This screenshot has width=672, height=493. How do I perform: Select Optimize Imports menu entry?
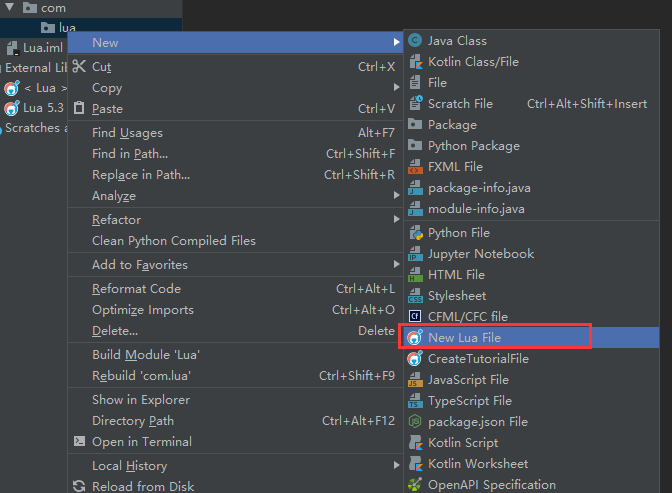(236, 310)
